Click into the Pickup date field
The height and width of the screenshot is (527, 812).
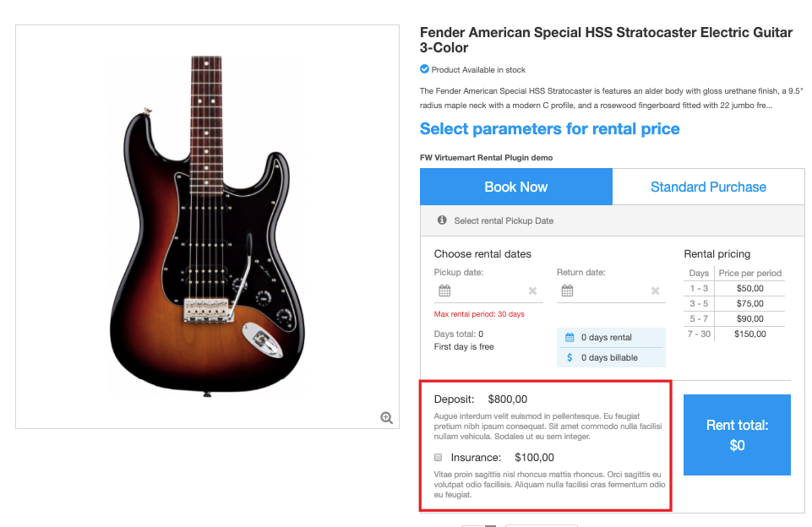coord(488,291)
